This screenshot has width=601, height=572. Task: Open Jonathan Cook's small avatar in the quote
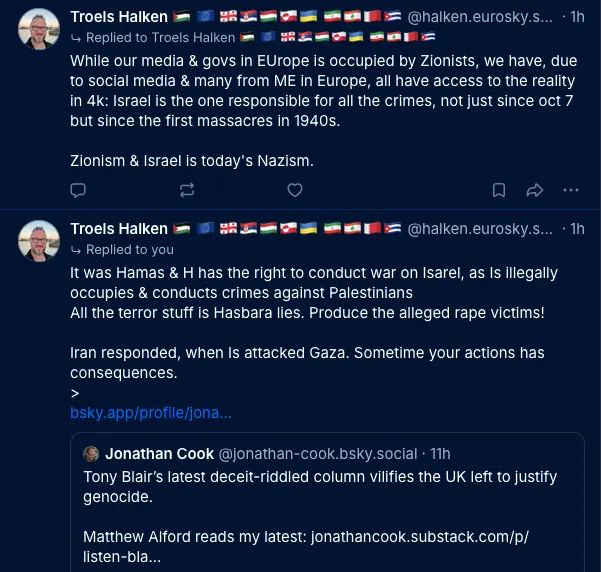91,453
